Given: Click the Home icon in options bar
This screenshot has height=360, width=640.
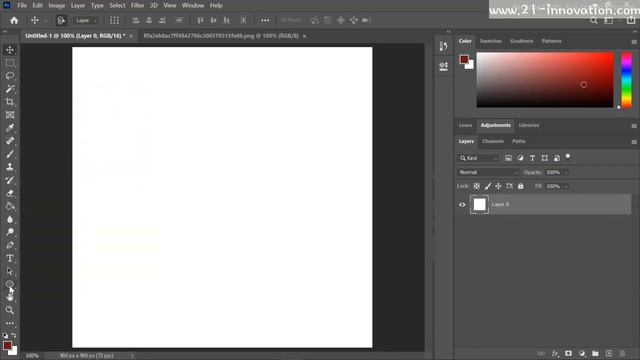Looking at the screenshot, I should 14,20.
